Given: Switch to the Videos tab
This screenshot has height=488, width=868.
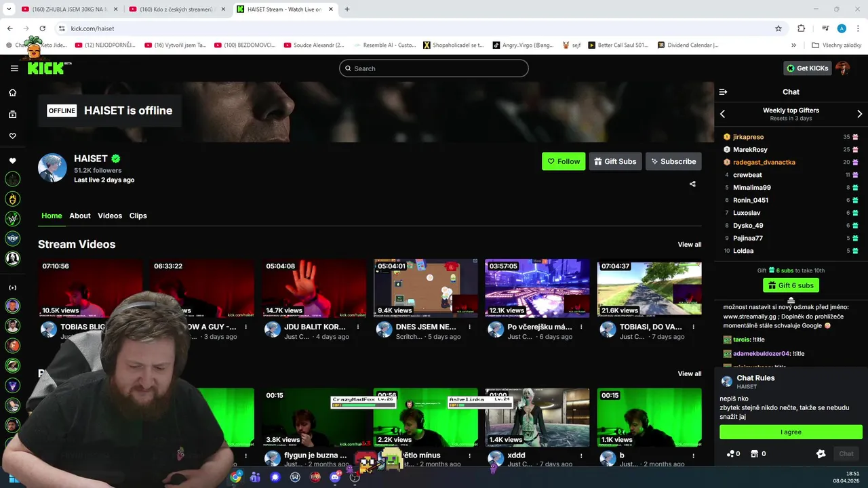Looking at the screenshot, I should click(110, 216).
